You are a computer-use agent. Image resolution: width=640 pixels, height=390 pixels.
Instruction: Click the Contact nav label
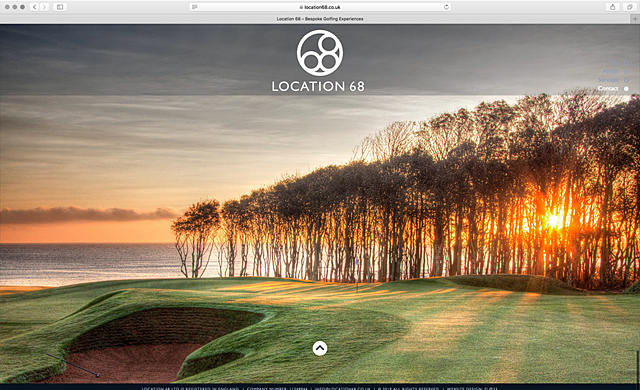[608, 89]
